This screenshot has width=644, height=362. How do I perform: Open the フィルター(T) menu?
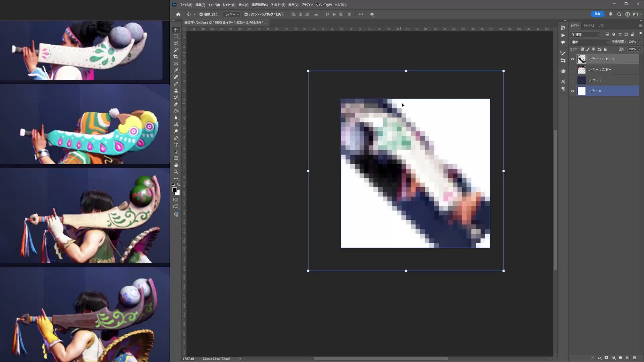(x=278, y=5)
